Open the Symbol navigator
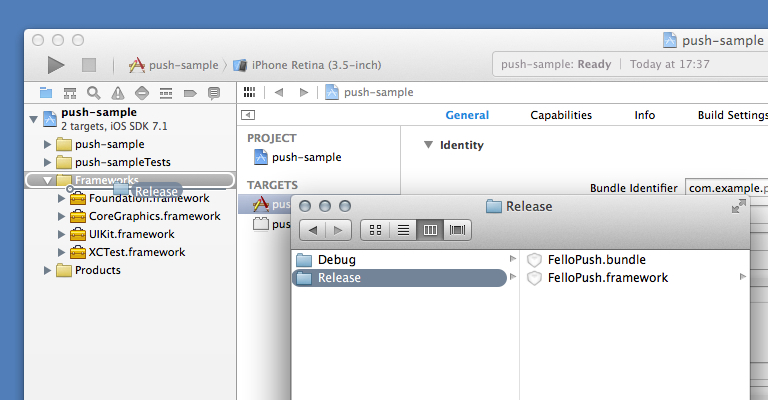Screen dimensions: 768x400 click(70, 93)
